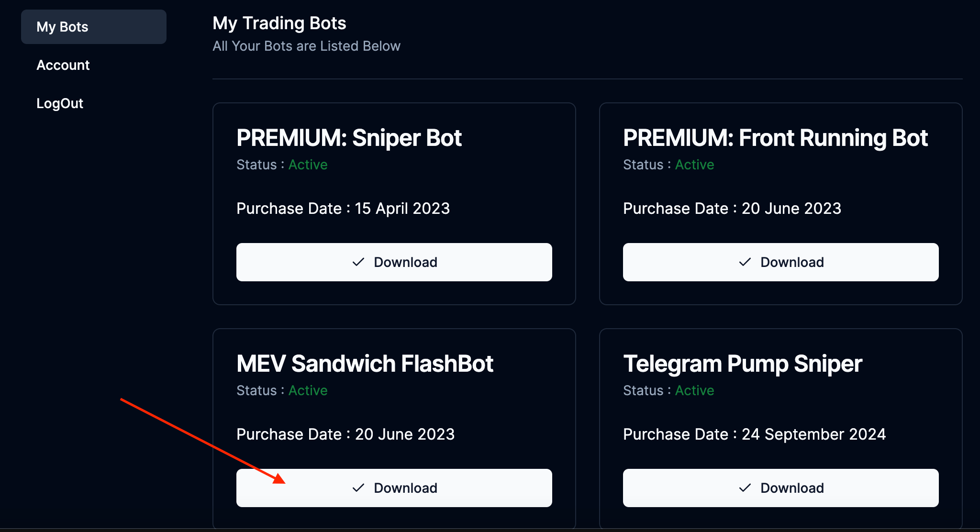Click the Download button for Sniper Bot
This screenshot has height=532, width=980.
(x=394, y=262)
